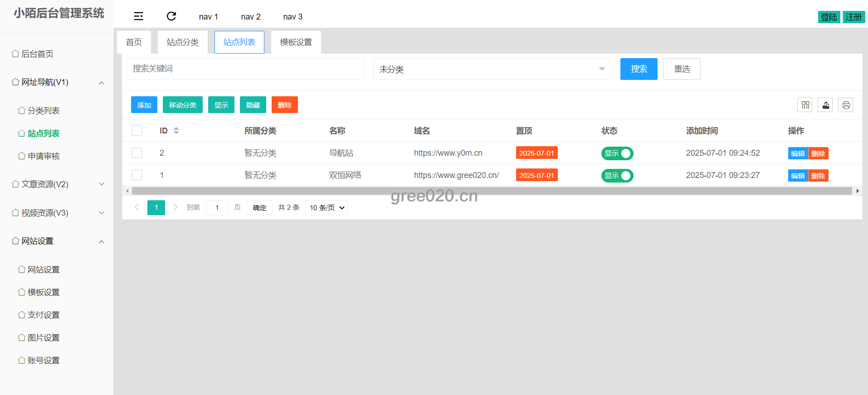Click the horizontal scrollbar under the table

coord(492,191)
